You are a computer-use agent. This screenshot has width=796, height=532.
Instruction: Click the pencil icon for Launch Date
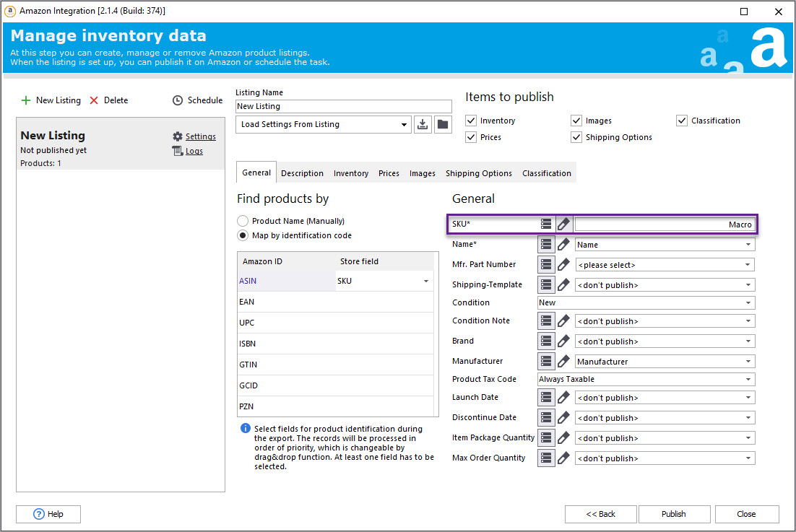[564, 398]
